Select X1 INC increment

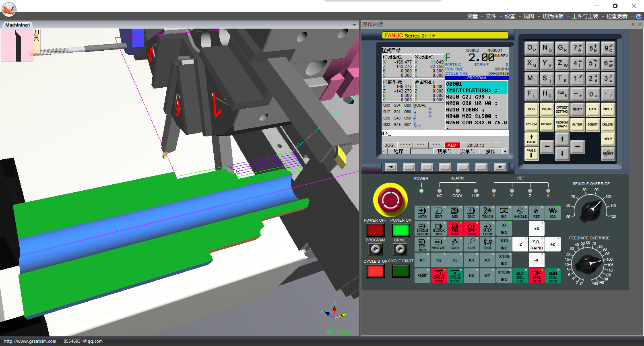click(x=504, y=228)
